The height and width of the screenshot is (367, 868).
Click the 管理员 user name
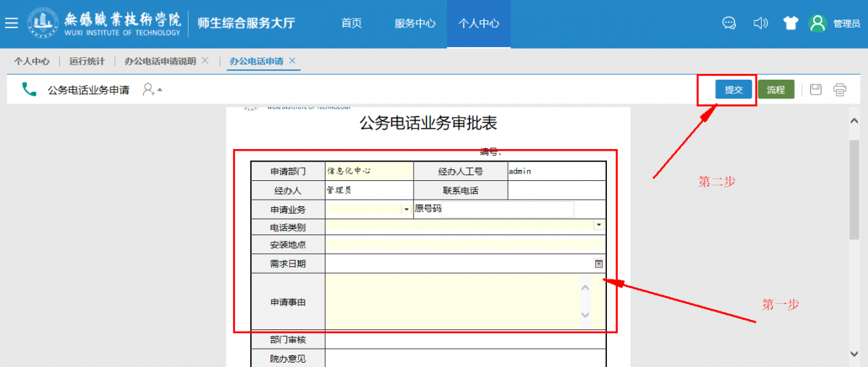846,24
